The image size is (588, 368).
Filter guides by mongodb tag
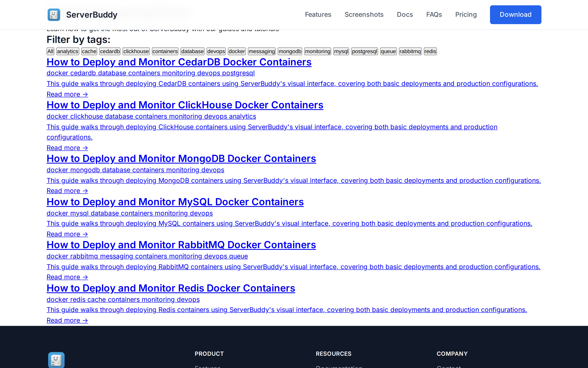(x=290, y=51)
